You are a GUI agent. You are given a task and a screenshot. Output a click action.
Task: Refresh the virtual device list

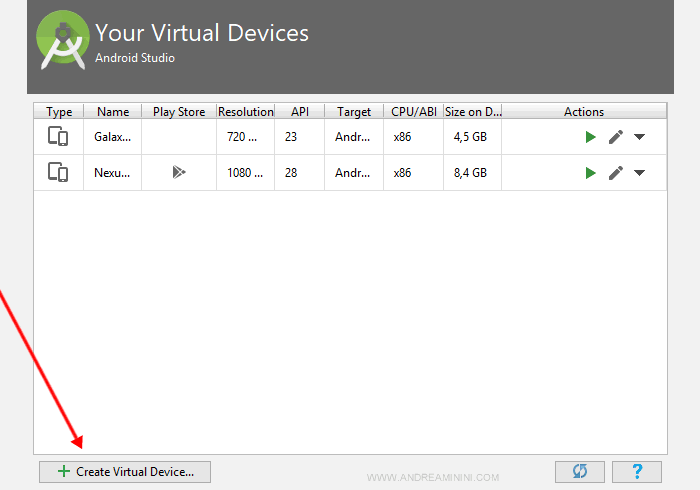click(x=580, y=472)
